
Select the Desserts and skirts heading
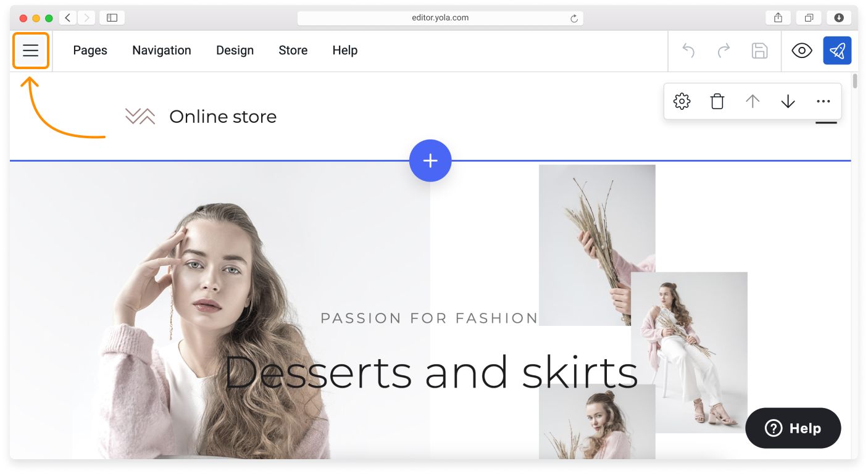pos(430,372)
